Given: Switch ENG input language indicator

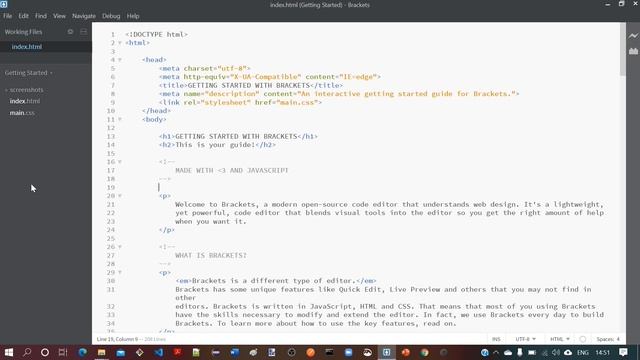Looking at the screenshot, I should (x=583, y=352).
